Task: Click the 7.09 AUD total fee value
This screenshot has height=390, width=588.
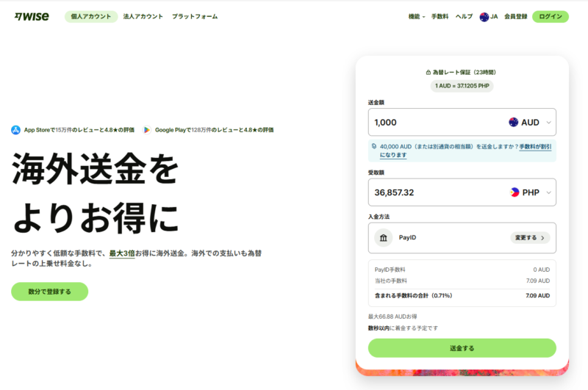Action: [x=537, y=295]
